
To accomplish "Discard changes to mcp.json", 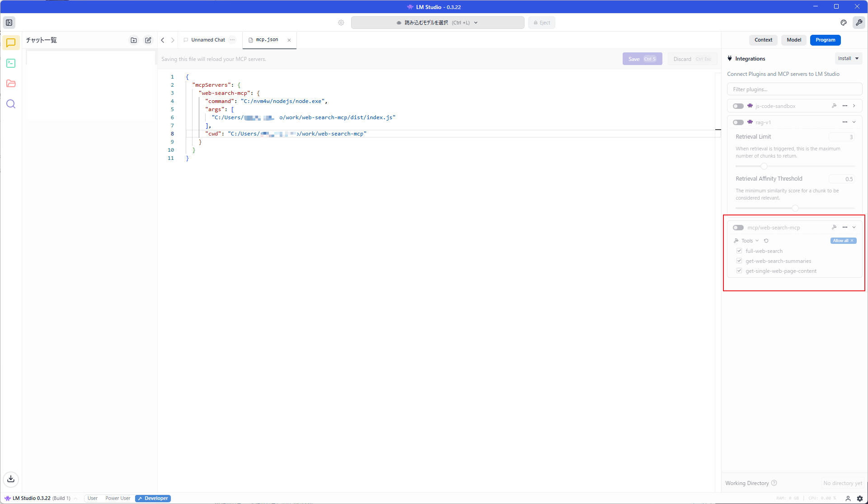I will click(692, 59).
